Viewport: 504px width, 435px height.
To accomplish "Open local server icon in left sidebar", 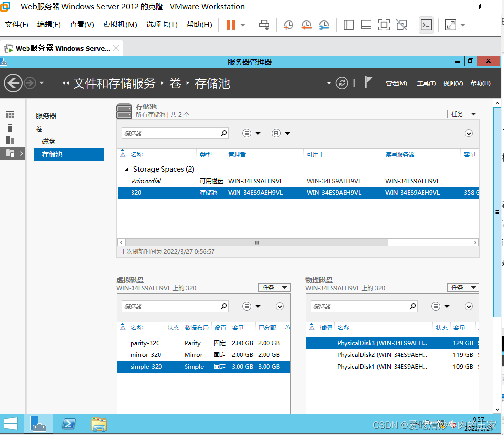I will pyautogui.click(x=10, y=128).
